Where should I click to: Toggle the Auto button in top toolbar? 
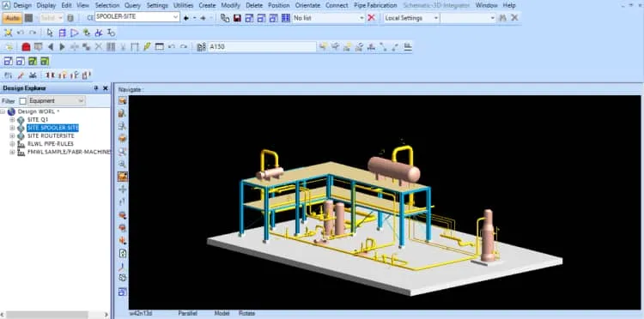[x=12, y=18]
